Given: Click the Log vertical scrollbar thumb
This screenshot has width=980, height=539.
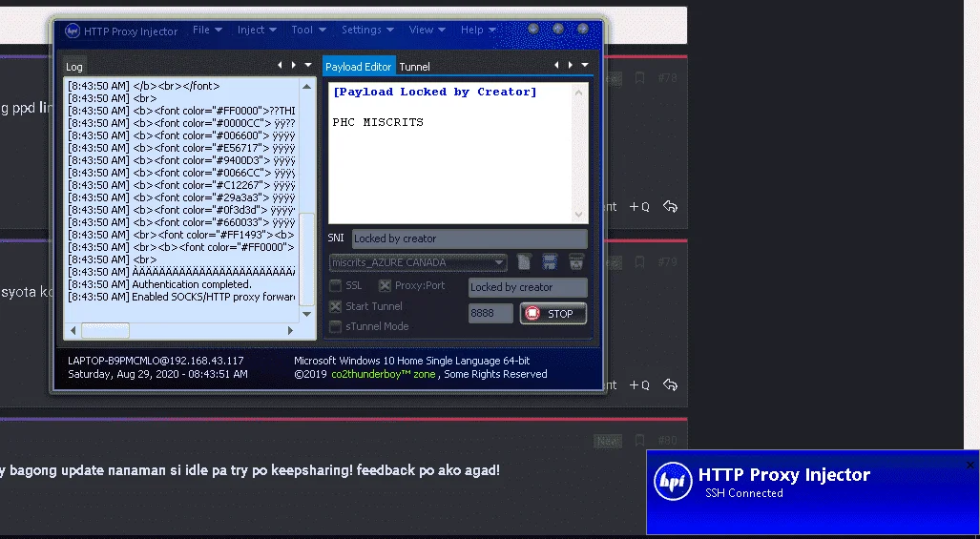Looking at the screenshot, I should 307,259.
